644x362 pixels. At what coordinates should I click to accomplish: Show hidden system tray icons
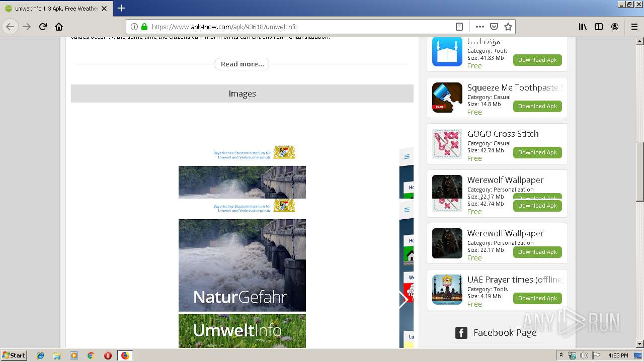pos(561,355)
